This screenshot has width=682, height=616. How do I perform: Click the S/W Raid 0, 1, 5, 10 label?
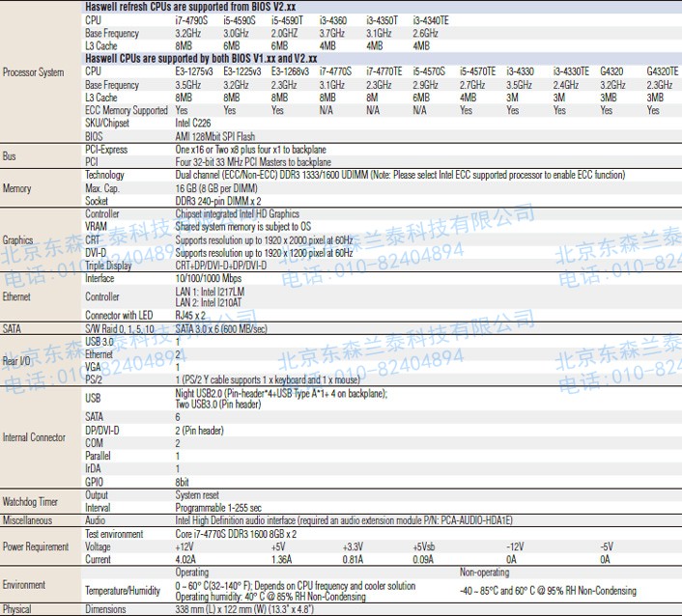pyautogui.click(x=120, y=329)
